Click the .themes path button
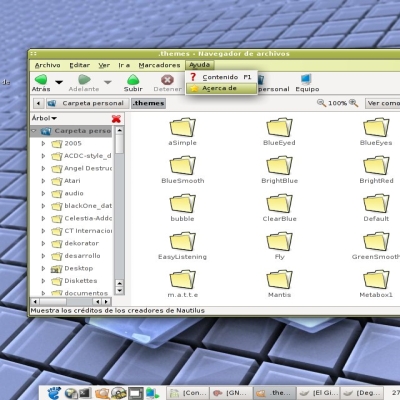Screen dimensions: 400x400 [x=148, y=103]
